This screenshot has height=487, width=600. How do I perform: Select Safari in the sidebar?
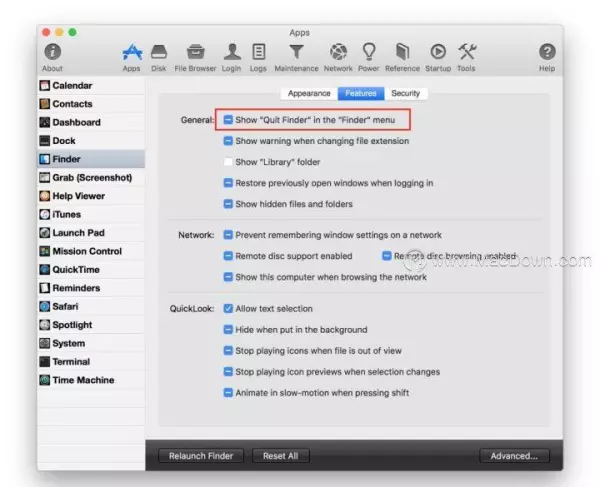(x=91, y=306)
